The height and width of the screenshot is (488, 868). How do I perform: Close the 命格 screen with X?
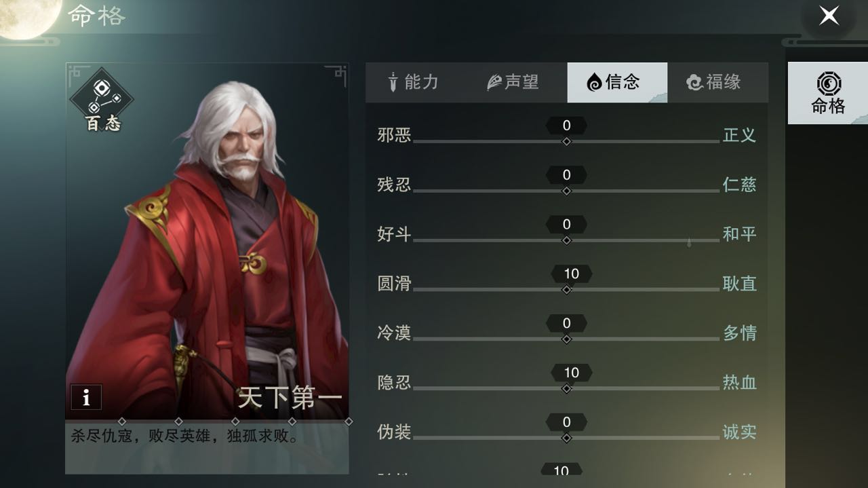tap(829, 15)
